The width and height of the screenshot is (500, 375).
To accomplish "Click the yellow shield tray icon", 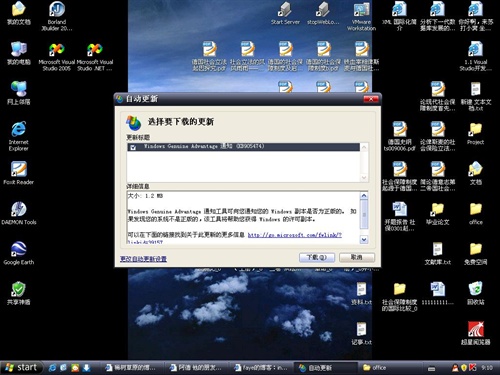I will coord(464,368).
